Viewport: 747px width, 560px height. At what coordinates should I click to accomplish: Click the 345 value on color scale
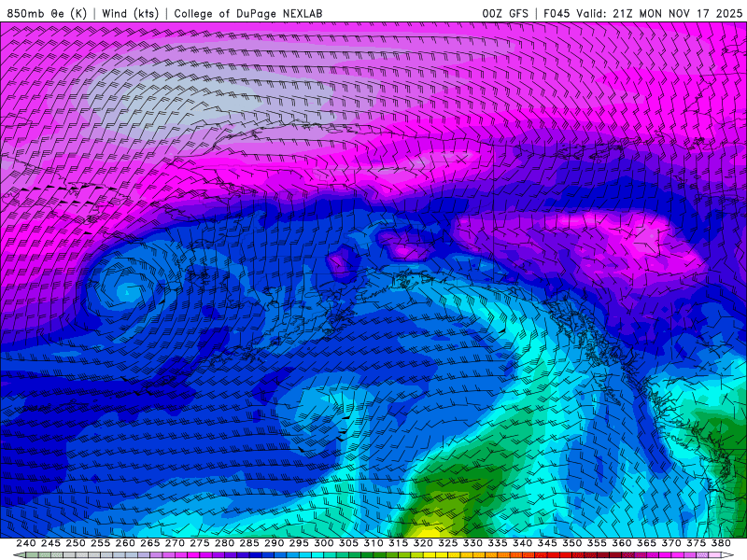tap(546, 543)
